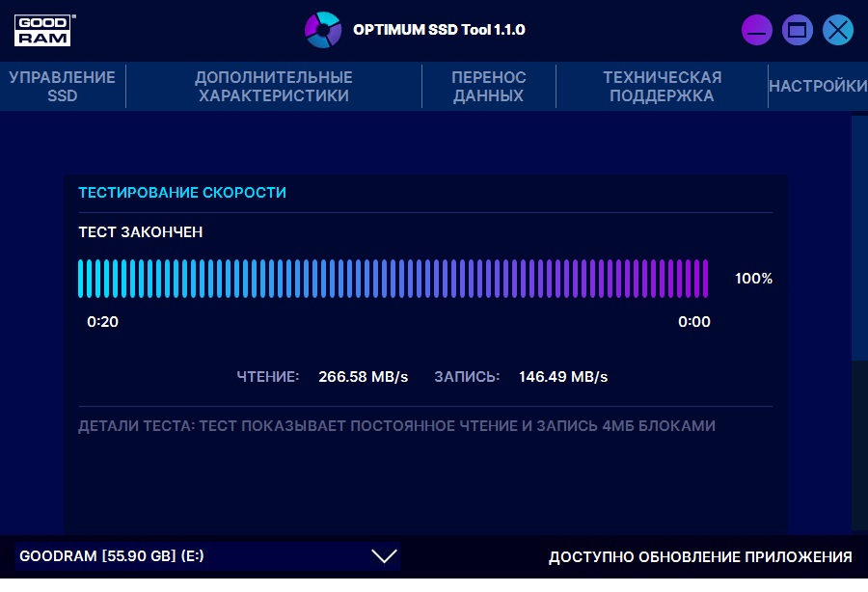This screenshot has height=592, width=868.
Task: Click the 100% progress value
Action: pos(753,279)
